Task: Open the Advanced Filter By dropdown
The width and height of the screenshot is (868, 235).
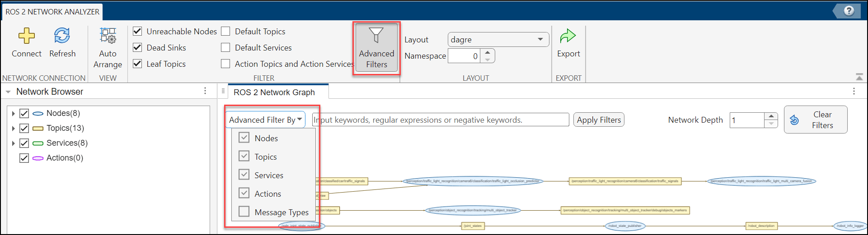Action: pyautogui.click(x=265, y=120)
